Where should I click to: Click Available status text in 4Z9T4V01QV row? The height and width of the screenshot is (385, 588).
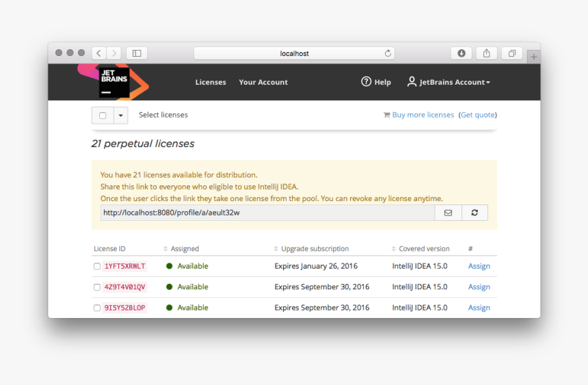click(x=193, y=287)
